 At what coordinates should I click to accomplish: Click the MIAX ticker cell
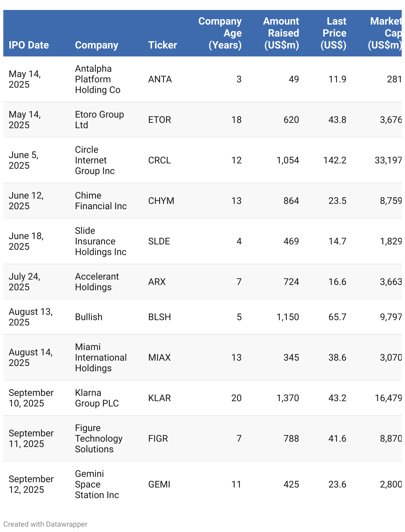pyautogui.click(x=160, y=358)
